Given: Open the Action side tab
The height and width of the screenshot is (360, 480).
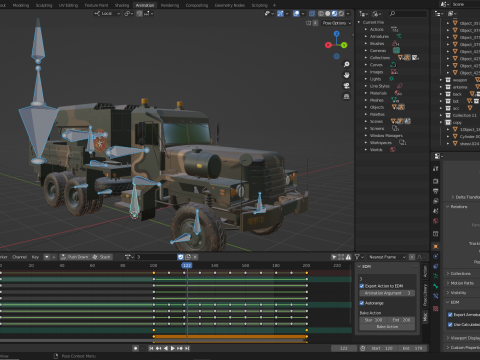Looking at the screenshot, I should tap(425, 272).
